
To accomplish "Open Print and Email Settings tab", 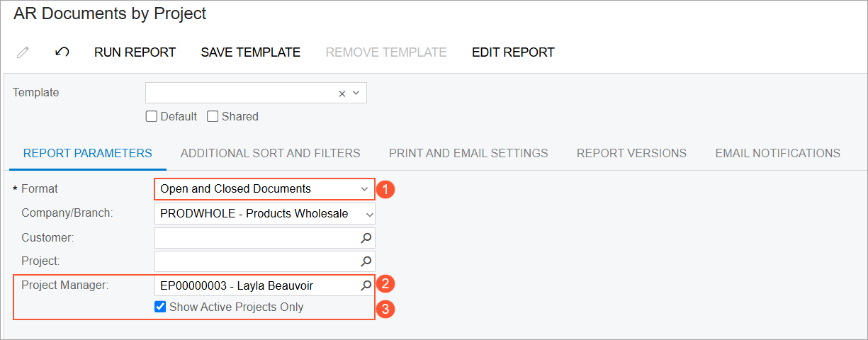I will tap(468, 153).
